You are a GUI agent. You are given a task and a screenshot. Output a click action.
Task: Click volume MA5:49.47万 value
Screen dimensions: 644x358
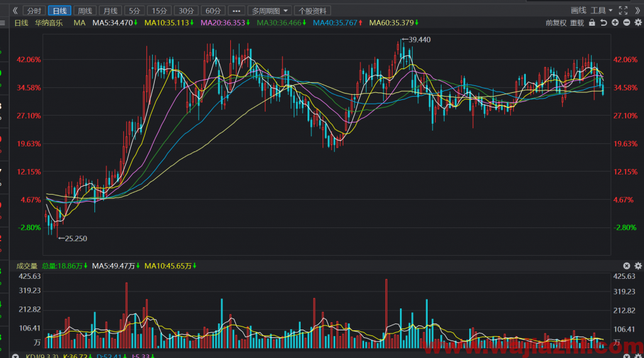tap(116, 266)
